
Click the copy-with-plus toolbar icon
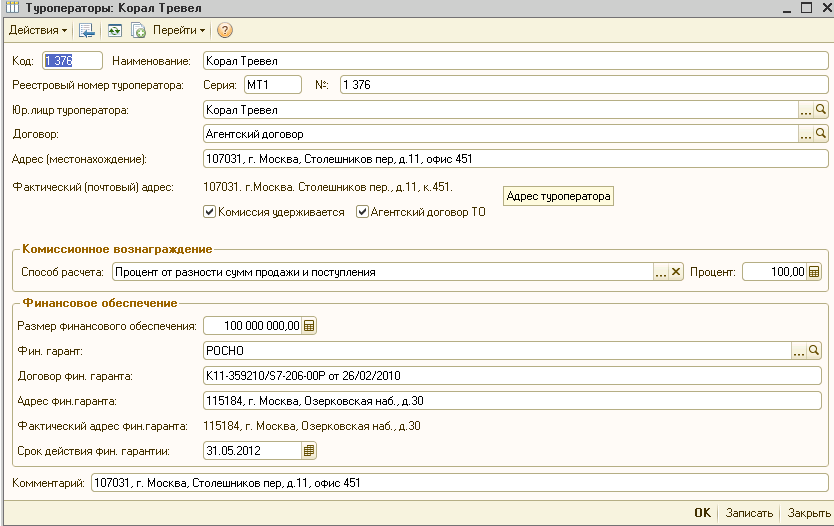pyautogui.click(x=138, y=30)
